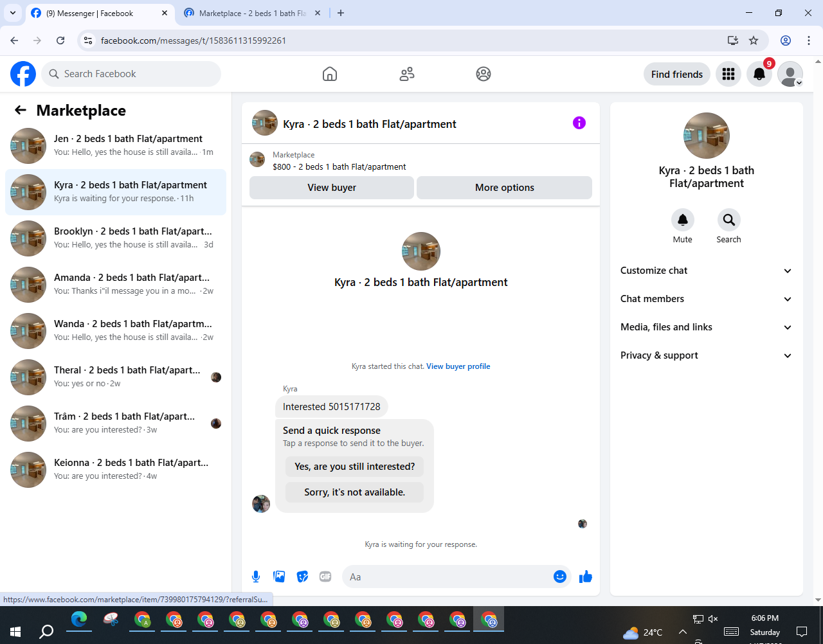Open the $800 2 beds listing link
This screenshot has height=644, width=823.
(339, 166)
